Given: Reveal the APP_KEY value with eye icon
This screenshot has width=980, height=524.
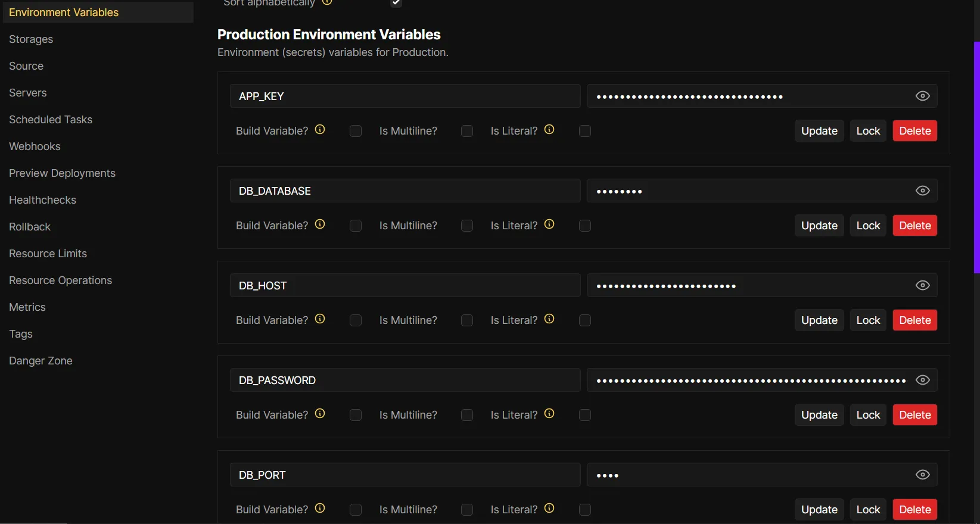Looking at the screenshot, I should coord(922,96).
